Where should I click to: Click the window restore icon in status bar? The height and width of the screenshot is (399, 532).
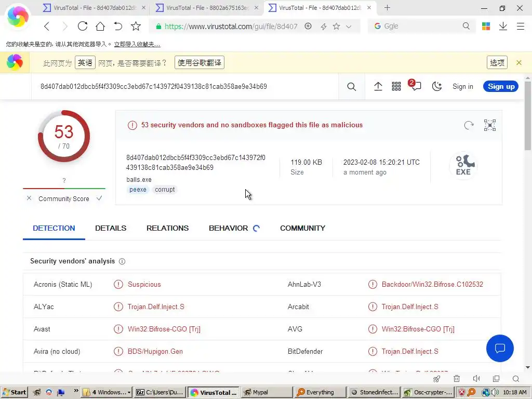pos(496,378)
